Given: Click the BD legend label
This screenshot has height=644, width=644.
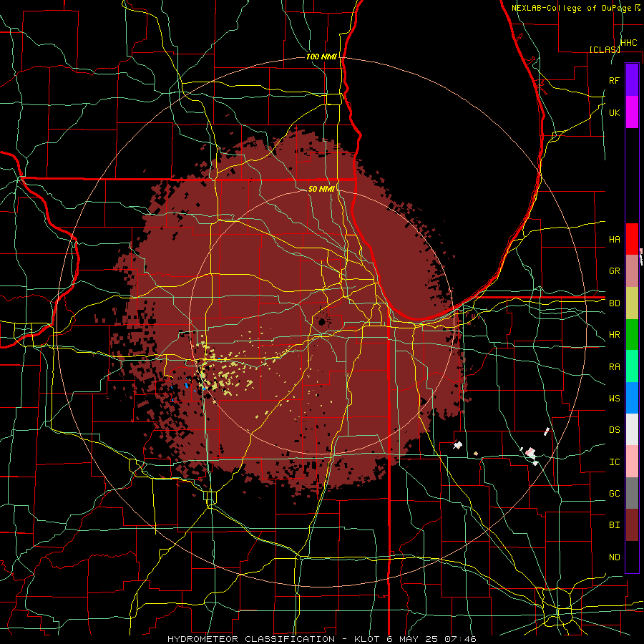Looking at the screenshot, I should click(614, 303).
